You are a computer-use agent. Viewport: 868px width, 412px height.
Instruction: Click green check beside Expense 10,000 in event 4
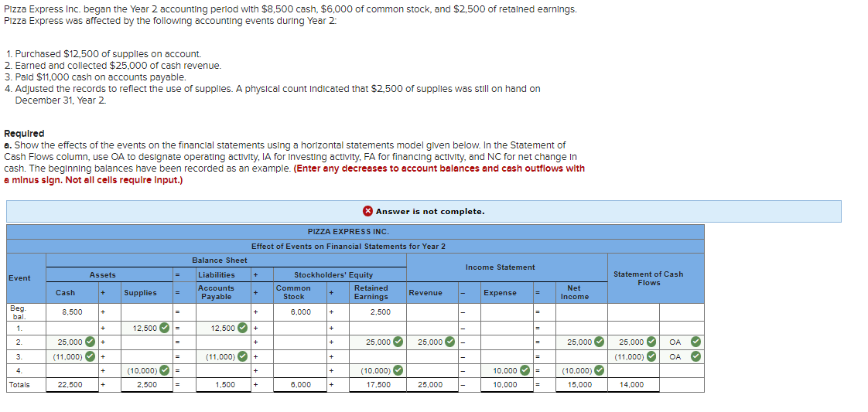[525, 370]
